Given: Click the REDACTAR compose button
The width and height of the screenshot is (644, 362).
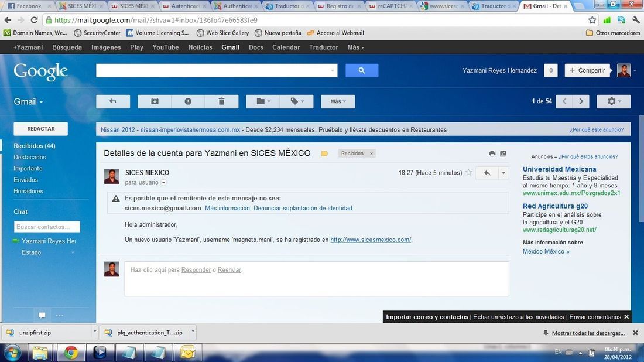Looking at the screenshot, I should tap(40, 129).
